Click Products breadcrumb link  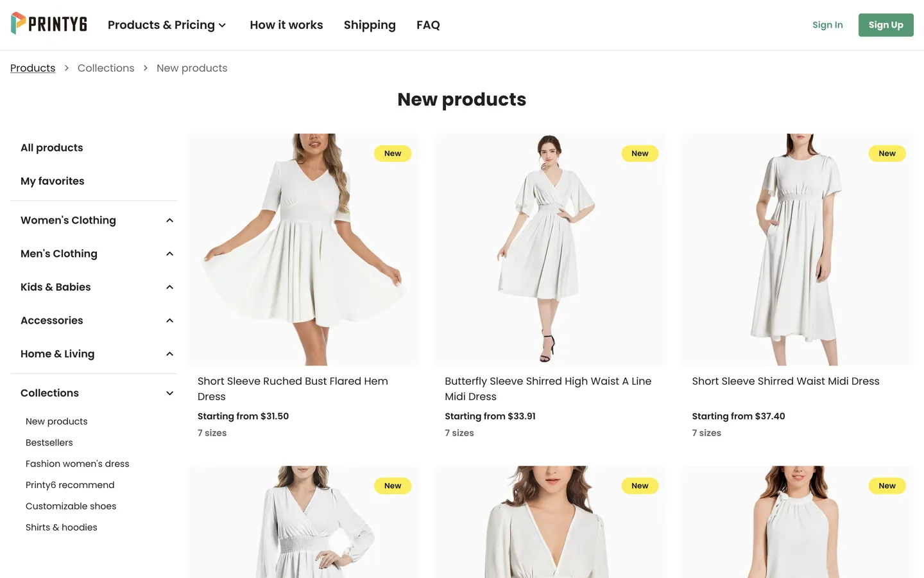pos(33,68)
